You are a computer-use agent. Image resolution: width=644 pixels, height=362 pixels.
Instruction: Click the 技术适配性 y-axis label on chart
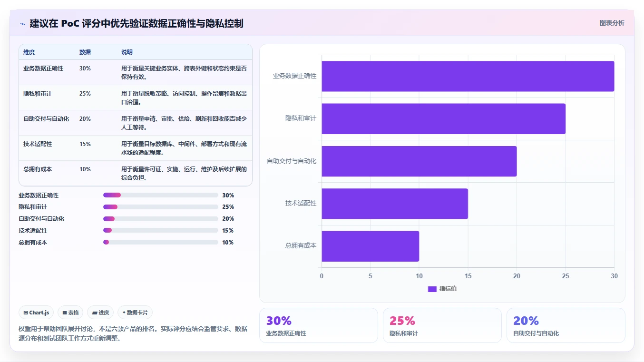click(301, 203)
